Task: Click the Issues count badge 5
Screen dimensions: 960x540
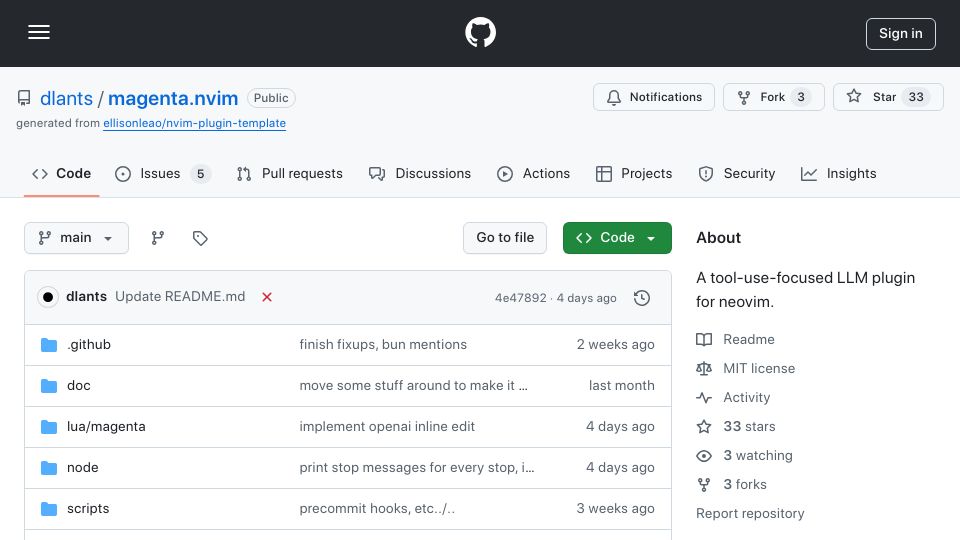Action: pyautogui.click(x=200, y=174)
